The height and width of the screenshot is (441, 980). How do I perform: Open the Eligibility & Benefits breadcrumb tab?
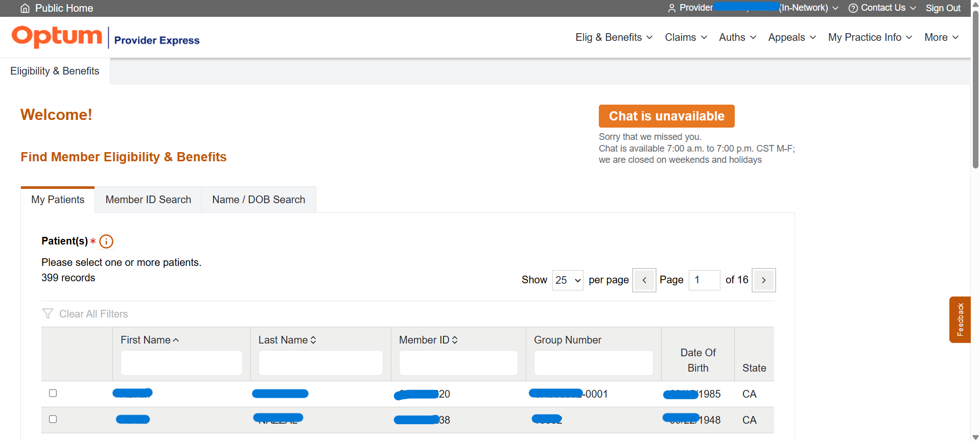click(x=55, y=71)
